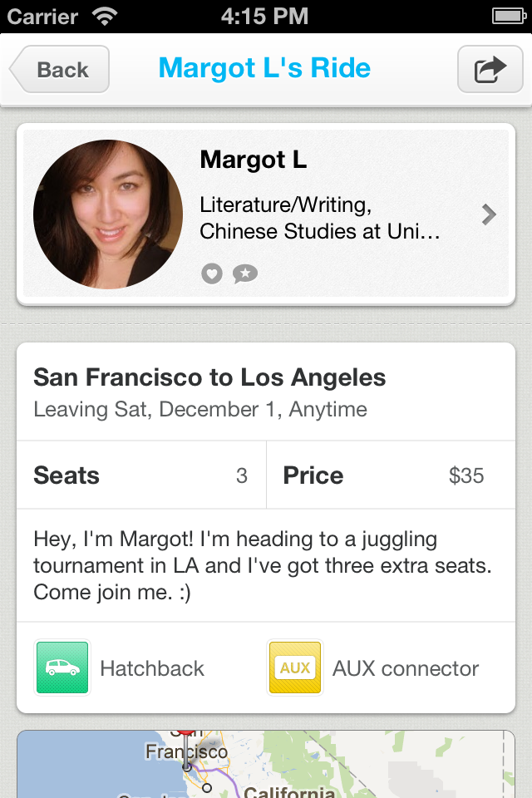Open the share icon in header
The width and height of the screenshot is (532, 798).
click(x=490, y=69)
